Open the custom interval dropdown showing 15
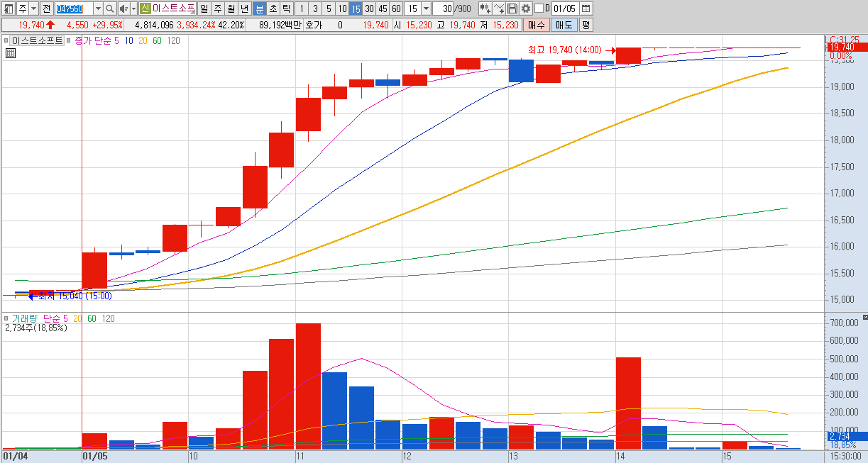This screenshot has width=868, height=463. pos(426,9)
